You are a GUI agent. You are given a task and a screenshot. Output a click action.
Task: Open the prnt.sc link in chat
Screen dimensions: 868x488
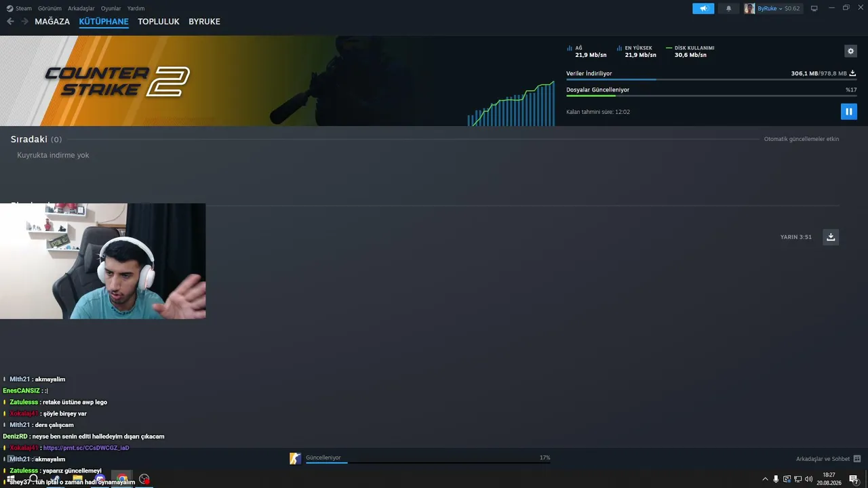coord(86,448)
